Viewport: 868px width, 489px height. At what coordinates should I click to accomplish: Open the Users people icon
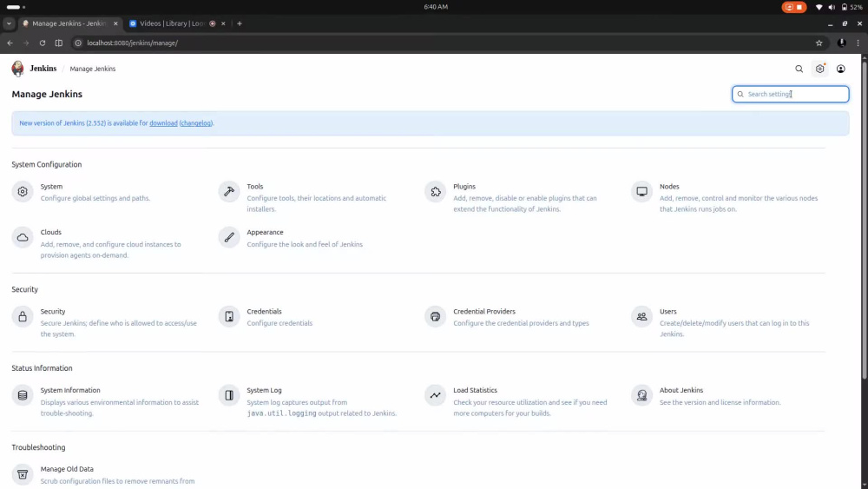tap(641, 317)
